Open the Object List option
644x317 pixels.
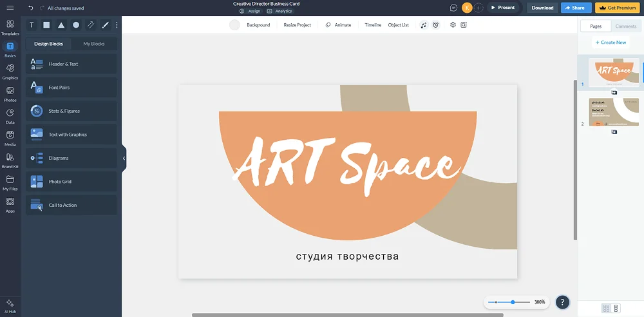399,25
